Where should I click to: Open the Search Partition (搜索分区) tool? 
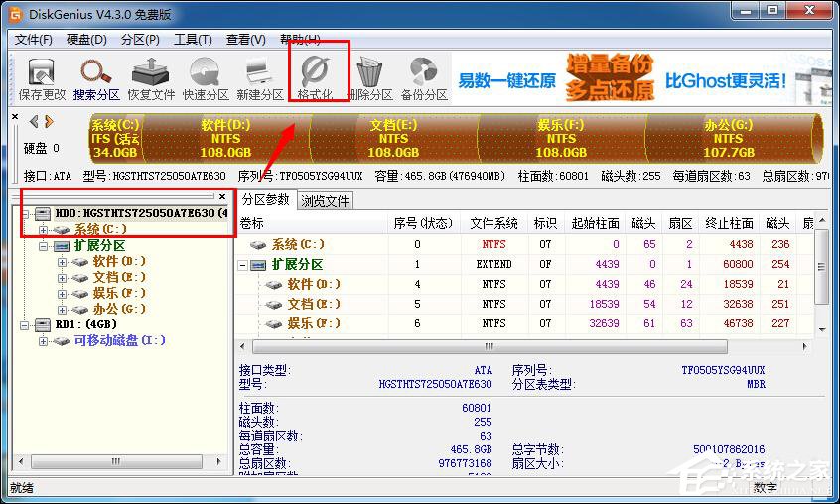(x=96, y=79)
